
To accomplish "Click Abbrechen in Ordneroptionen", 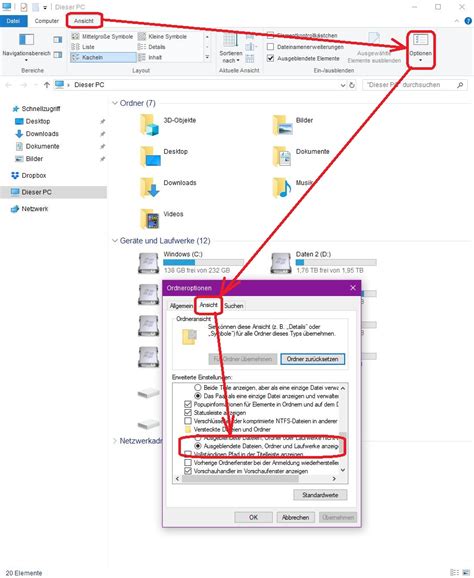I will (x=295, y=518).
